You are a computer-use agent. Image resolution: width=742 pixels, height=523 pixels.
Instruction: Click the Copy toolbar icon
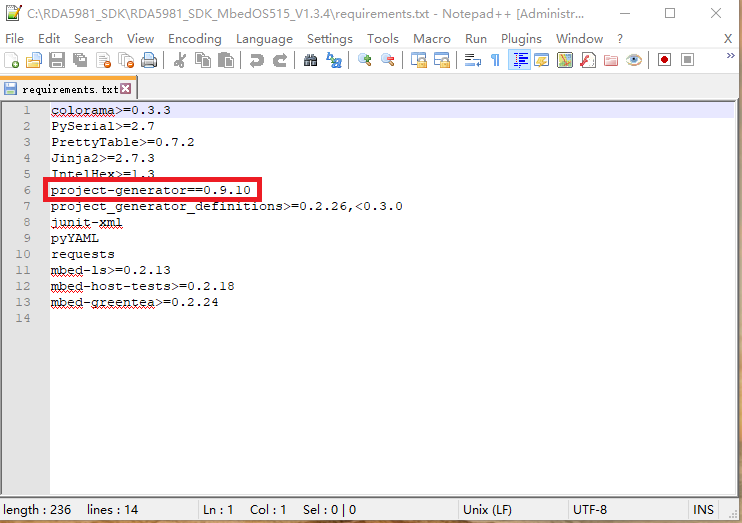click(x=203, y=60)
